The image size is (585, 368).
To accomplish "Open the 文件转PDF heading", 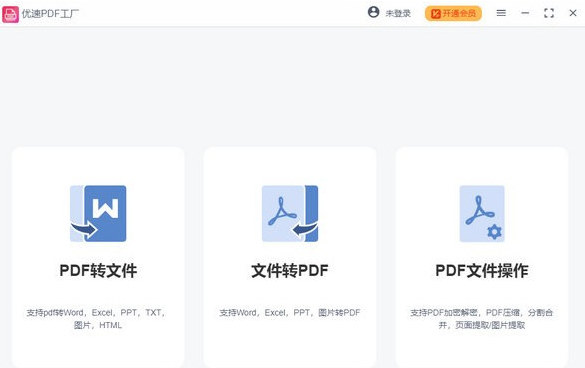I will [290, 271].
